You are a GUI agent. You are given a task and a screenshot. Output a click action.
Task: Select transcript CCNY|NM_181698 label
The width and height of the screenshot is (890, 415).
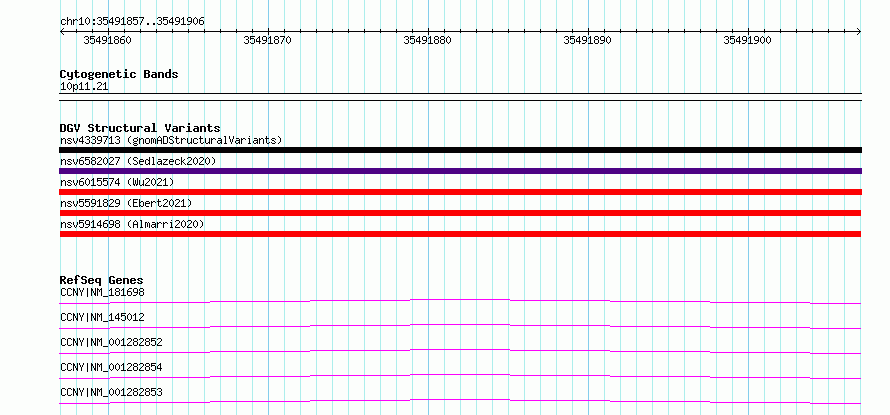coord(102,292)
